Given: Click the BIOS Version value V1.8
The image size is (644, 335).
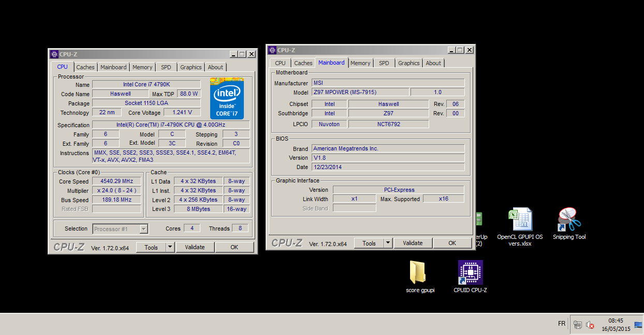Looking at the screenshot, I should coord(388,158).
